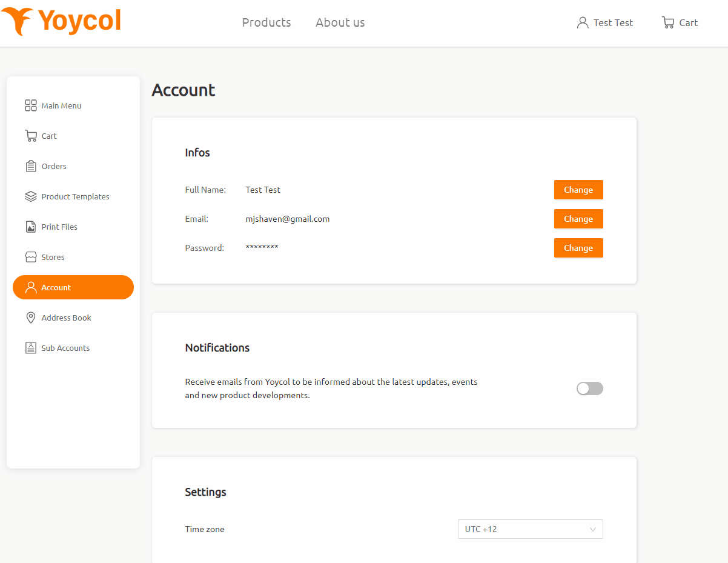Screen dimensions: 728x563
Task: Select the Stores icon
Action: click(x=31, y=256)
